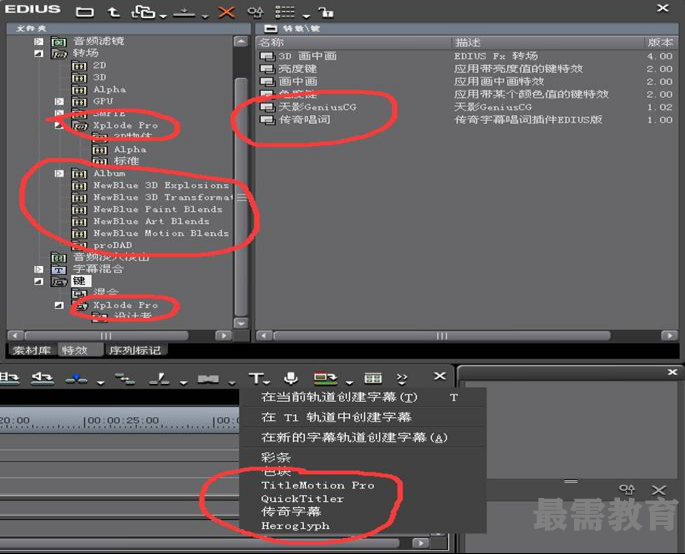Viewport: 685px width, 554px height.
Task: Click the effect list horizontal scroll right arrow
Action: coord(669,336)
